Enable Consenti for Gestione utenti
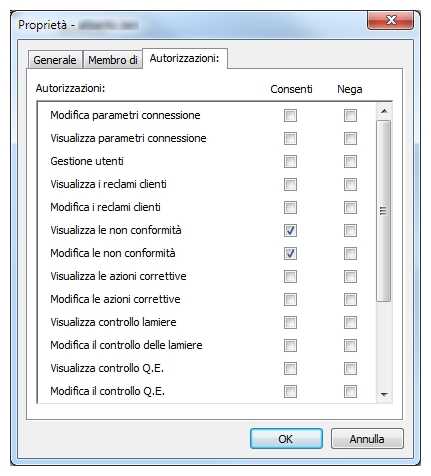 pos(290,161)
